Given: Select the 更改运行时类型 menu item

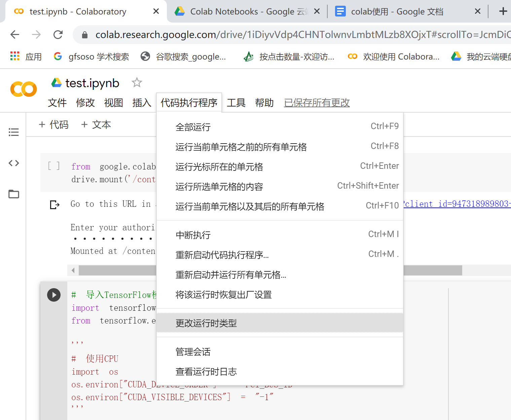Looking at the screenshot, I should pos(206,323).
